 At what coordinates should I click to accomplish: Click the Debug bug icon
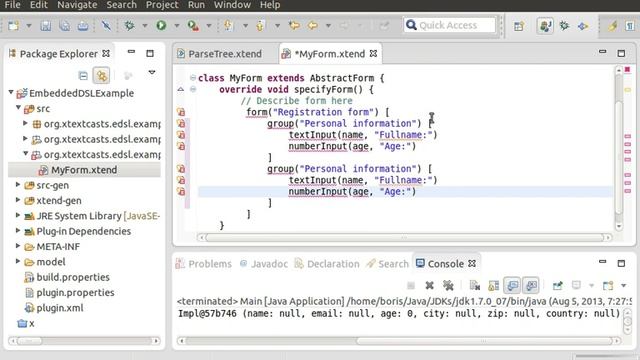point(129,26)
